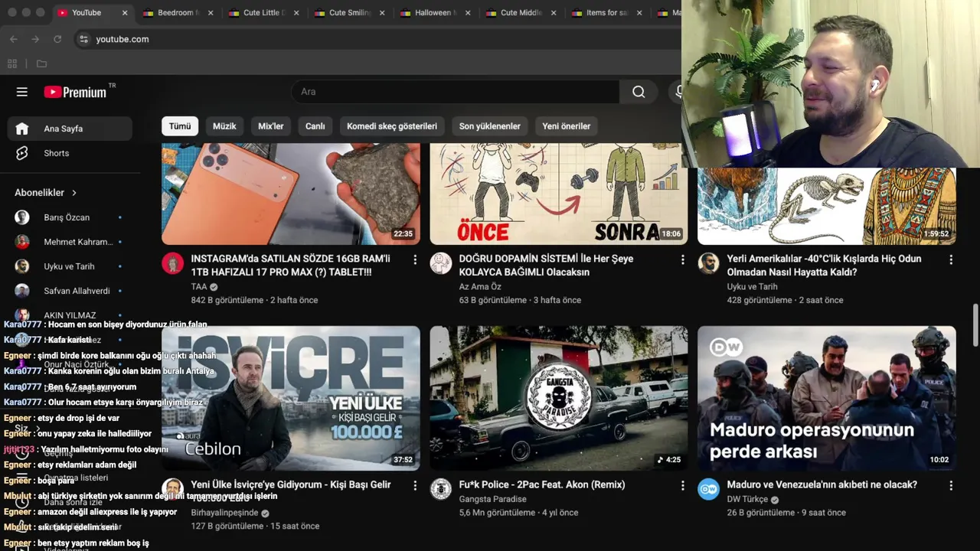Open TAA channel avatar
This screenshot has width=980, height=551.
(x=173, y=263)
